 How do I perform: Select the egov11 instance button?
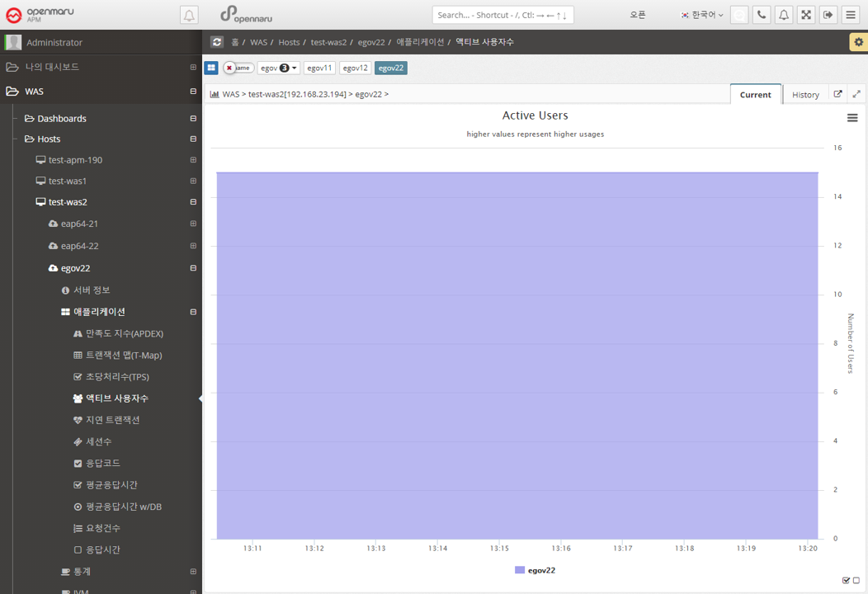coord(319,68)
